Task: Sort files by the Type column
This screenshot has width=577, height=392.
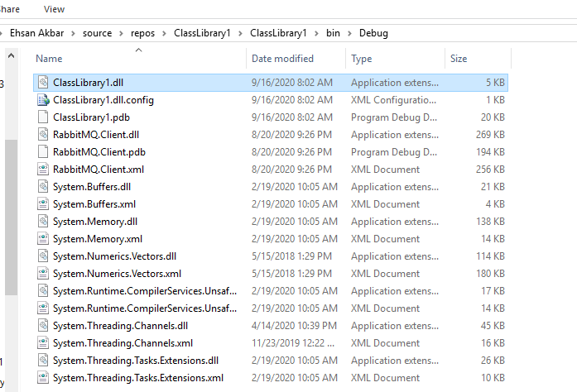Action: click(362, 59)
